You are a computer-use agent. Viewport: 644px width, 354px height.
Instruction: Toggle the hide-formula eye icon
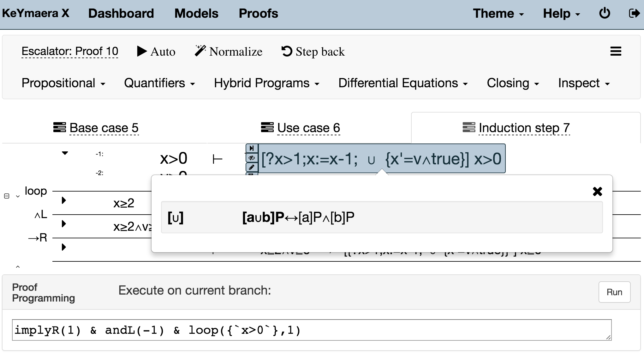252,158
